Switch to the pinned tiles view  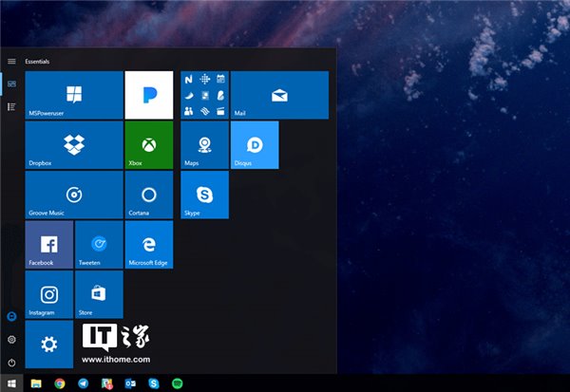[11, 84]
